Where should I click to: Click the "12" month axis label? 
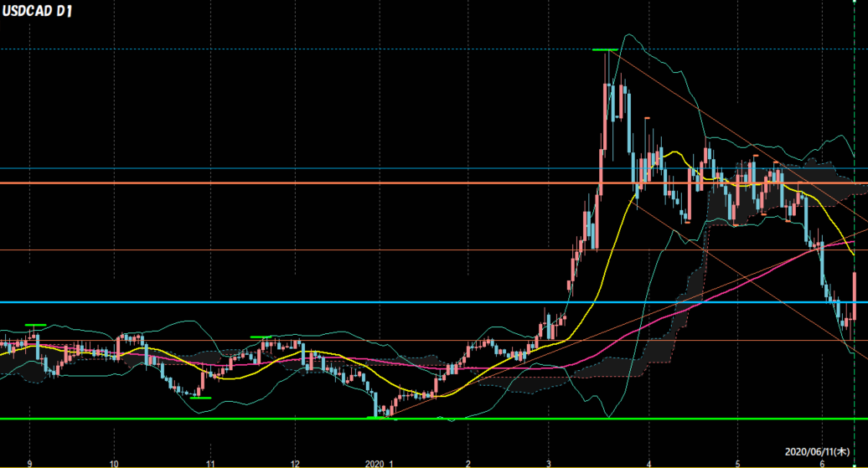pos(295,464)
